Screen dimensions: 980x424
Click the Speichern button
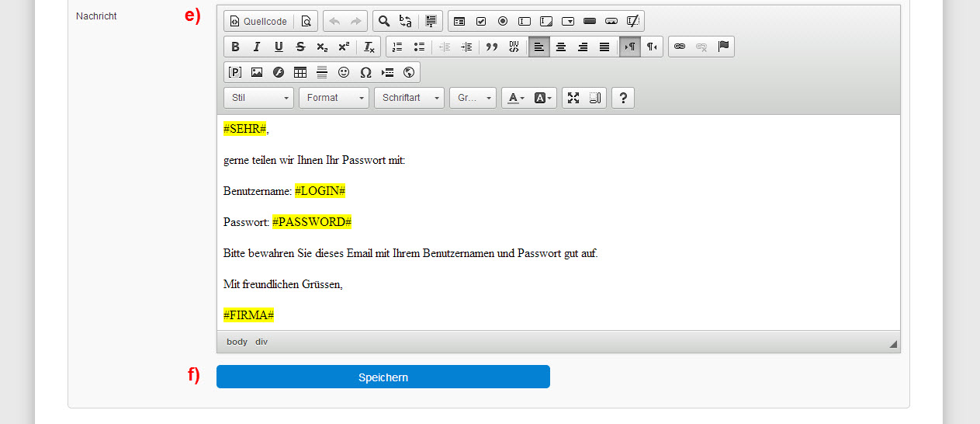[x=383, y=377]
